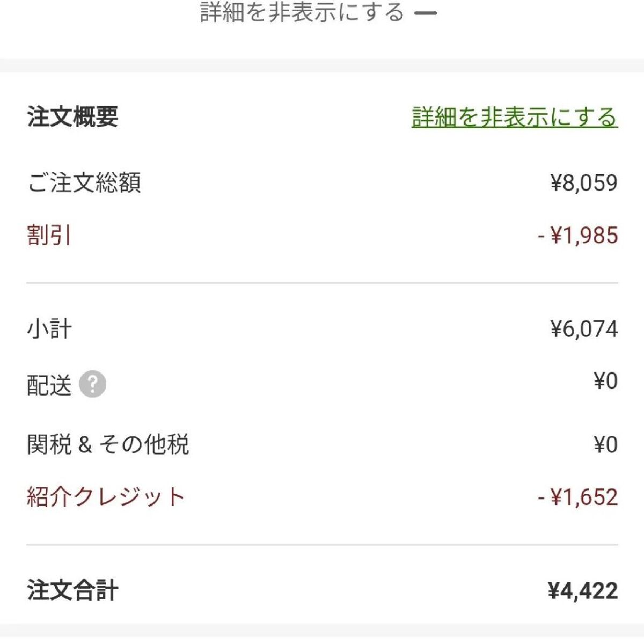Image resolution: width=644 pixels, height=644 pixels.
Task: Click the ¥8,059 order amount
Action: pos(584,182)
